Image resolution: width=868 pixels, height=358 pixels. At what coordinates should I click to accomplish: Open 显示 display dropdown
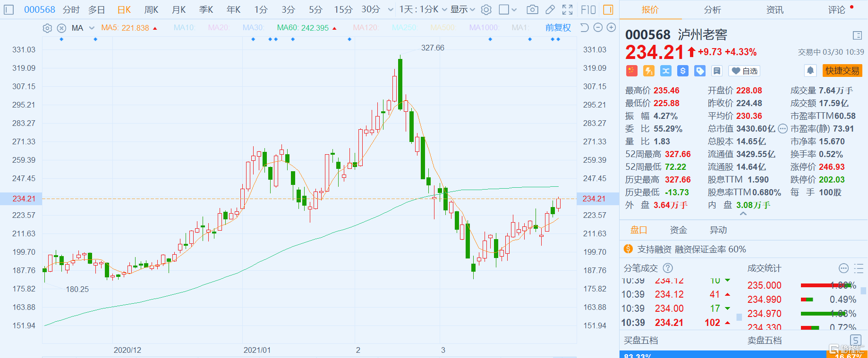tap(463, 9)
